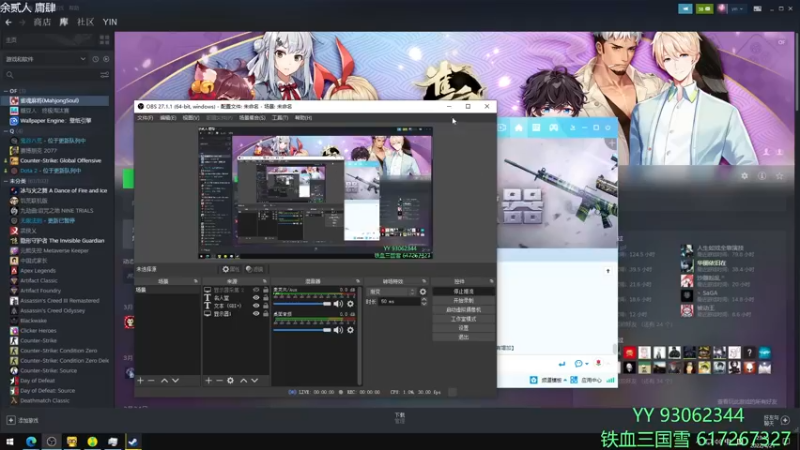Mute first mixer track speaker icon
Image resolution: width=800 pixels, height=450 pixels.
[x=338, y=304]
